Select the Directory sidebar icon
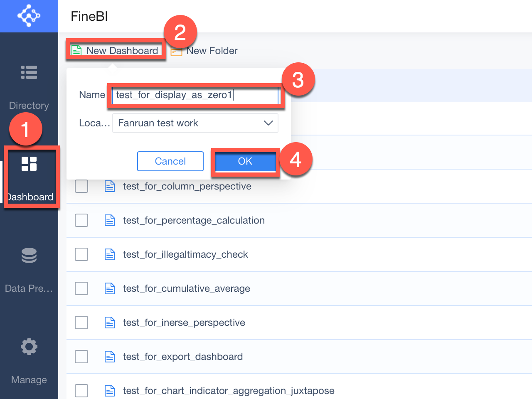The width and height of the screenshot is (532, 399). point(29,72)
